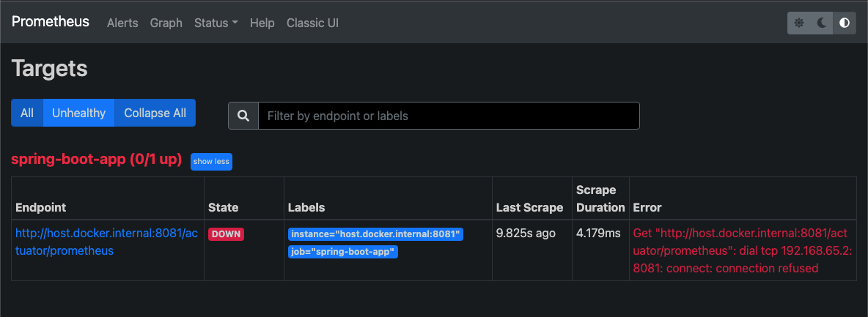Open the Status dropdown menu
The image size is (868, 317).
(216, 23)
